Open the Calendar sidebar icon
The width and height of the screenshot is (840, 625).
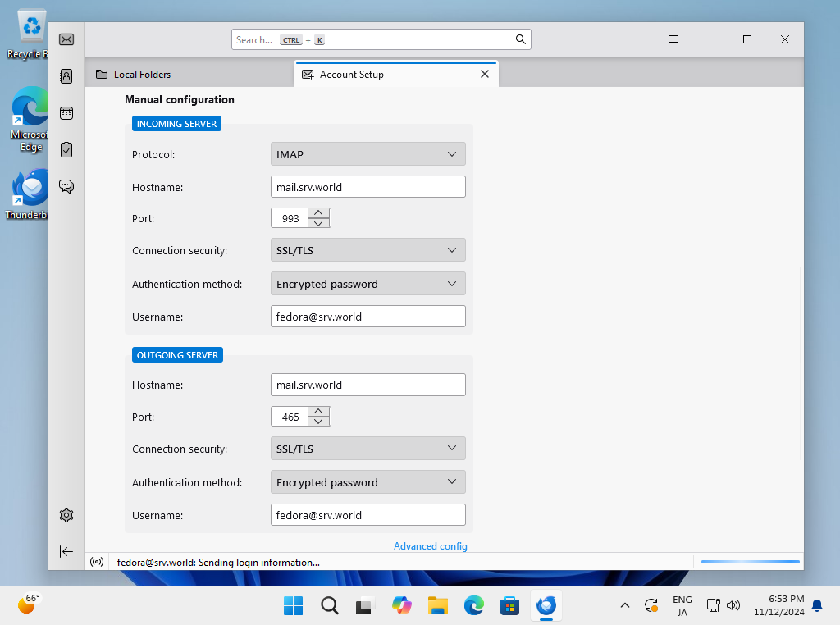(x=66, y=112)
